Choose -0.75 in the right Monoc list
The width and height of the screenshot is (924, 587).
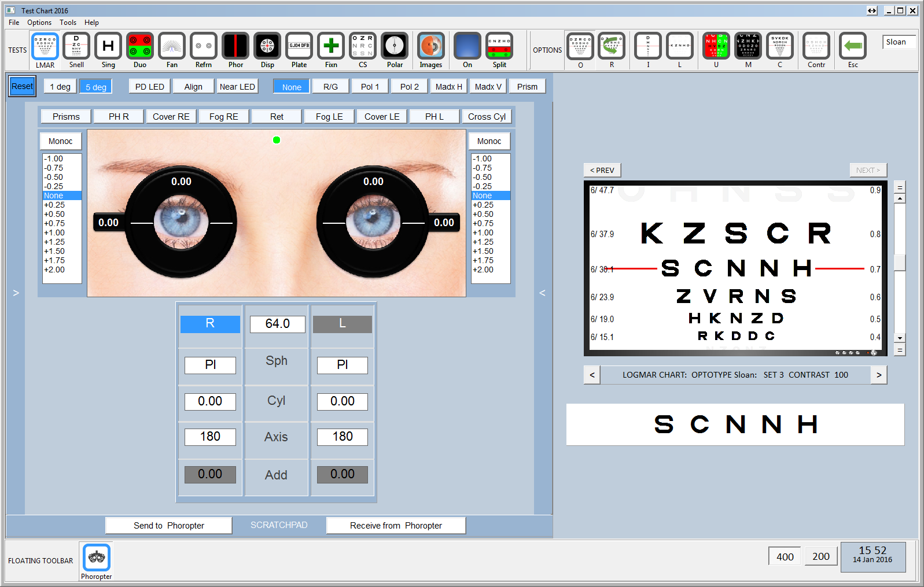point(483,168)
